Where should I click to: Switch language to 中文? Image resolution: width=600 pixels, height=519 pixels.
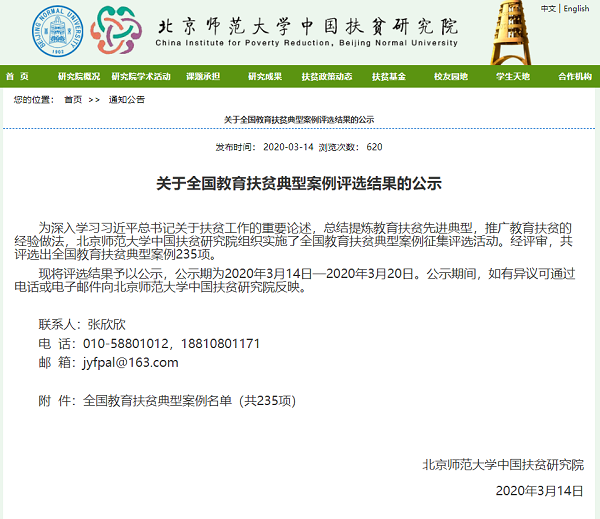(548, 8)
